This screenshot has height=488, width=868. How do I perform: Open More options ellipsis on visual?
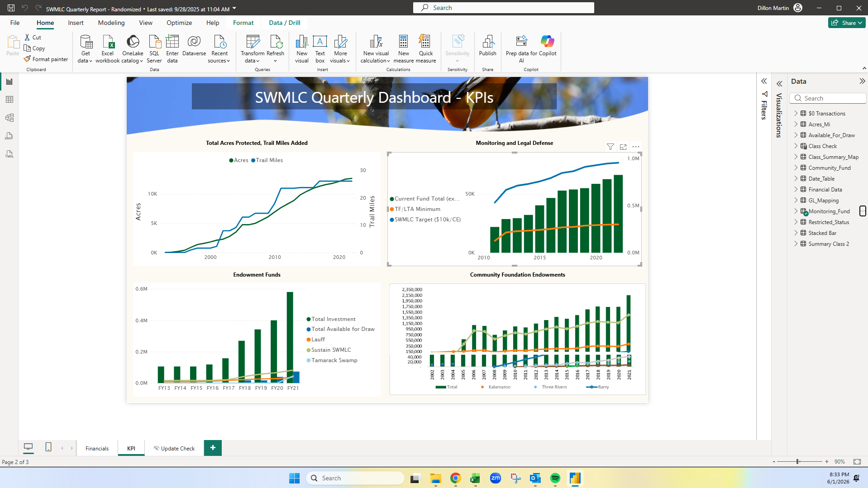[x=636, y=147]
